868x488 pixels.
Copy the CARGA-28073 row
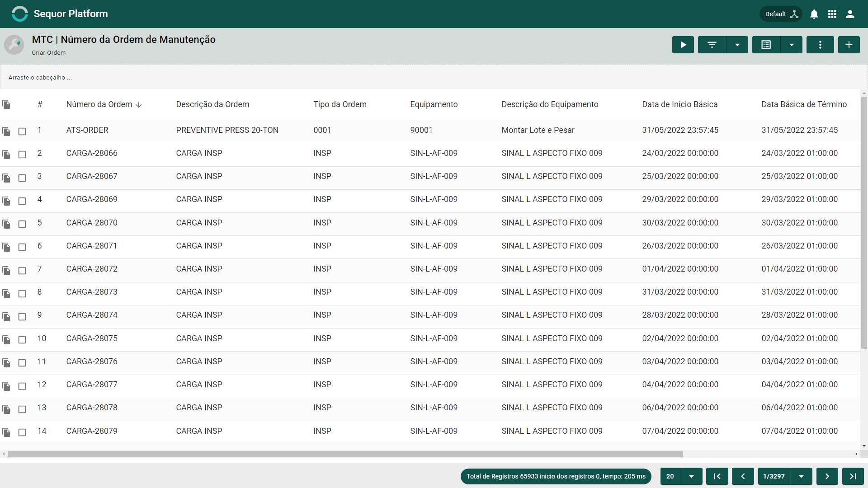point(6,293)
